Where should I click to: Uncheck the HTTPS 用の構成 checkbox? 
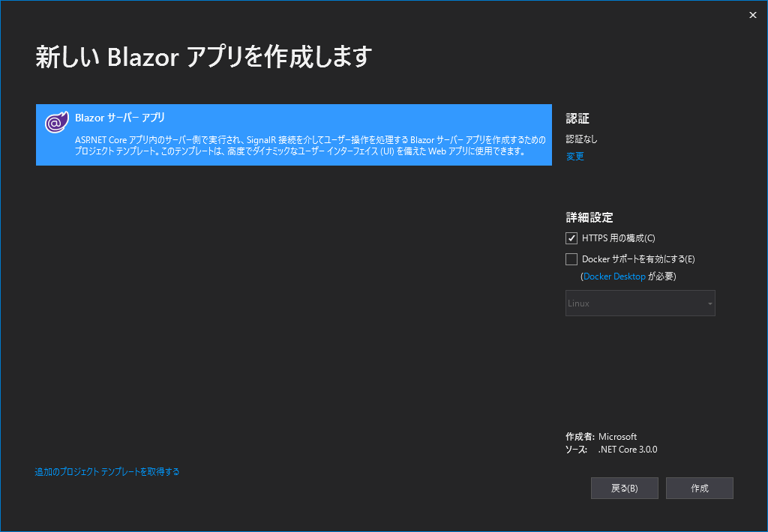tap(571, 238)
